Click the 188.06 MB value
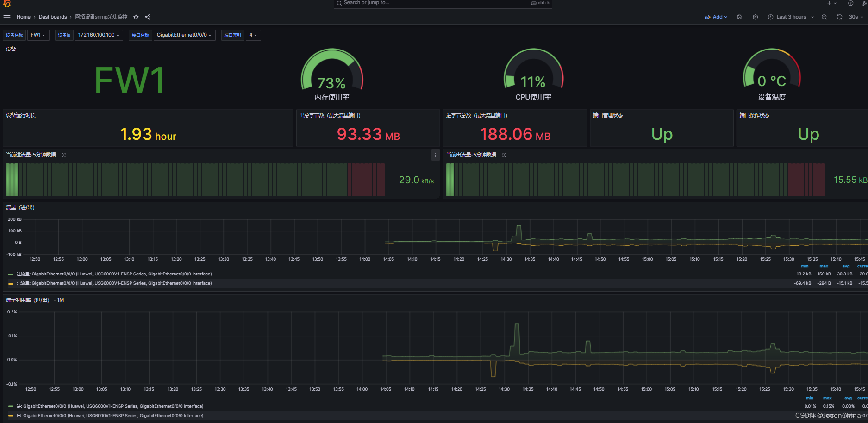 click(515, 135)
